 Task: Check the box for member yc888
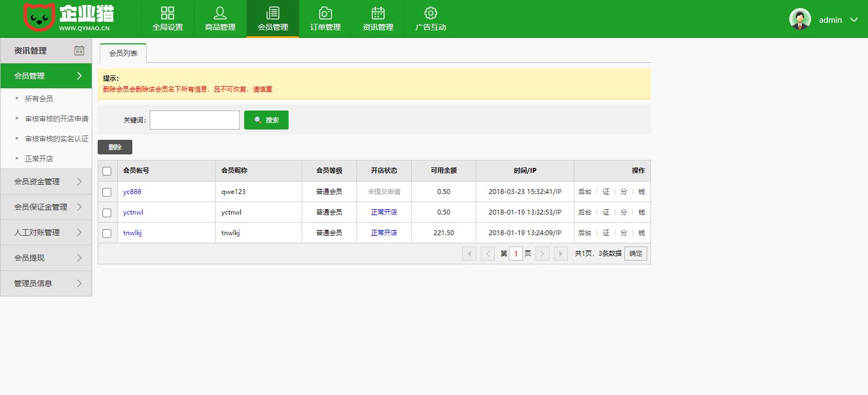click(x=107, y=192)
